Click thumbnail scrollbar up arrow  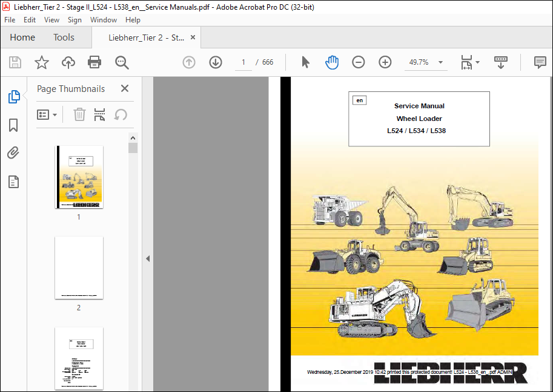tap(133, 138)
